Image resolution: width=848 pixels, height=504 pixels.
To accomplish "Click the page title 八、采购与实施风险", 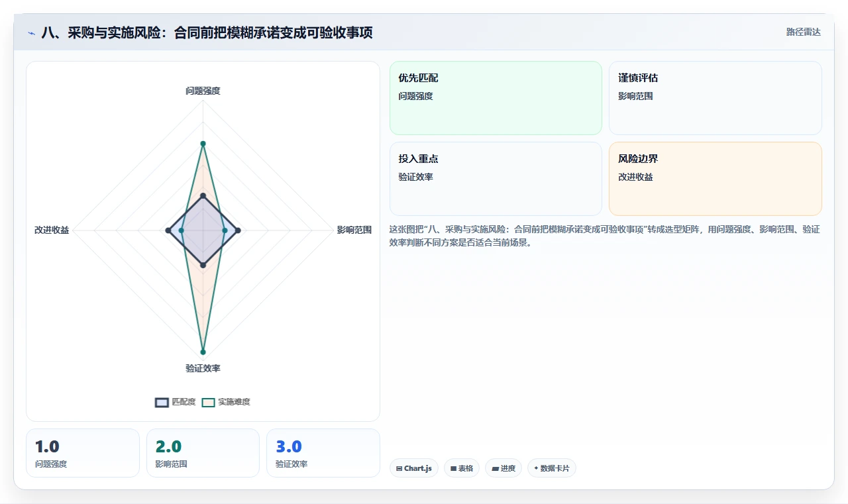I will (x=207, y=32).
